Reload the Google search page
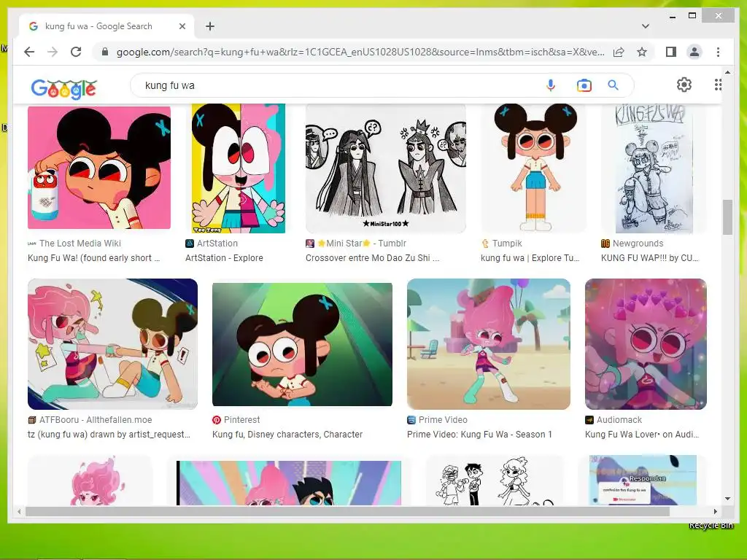This screenshot has height=560, width=747. tap(76, 52)
